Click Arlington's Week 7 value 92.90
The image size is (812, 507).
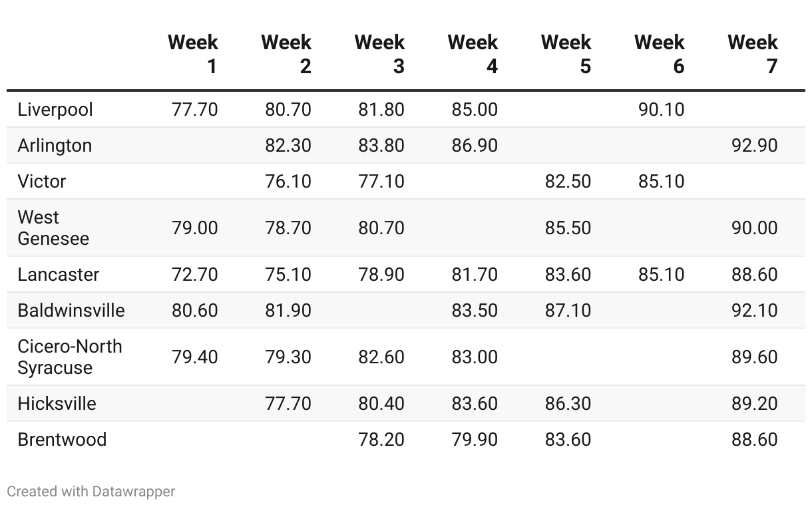coord(754,146)
